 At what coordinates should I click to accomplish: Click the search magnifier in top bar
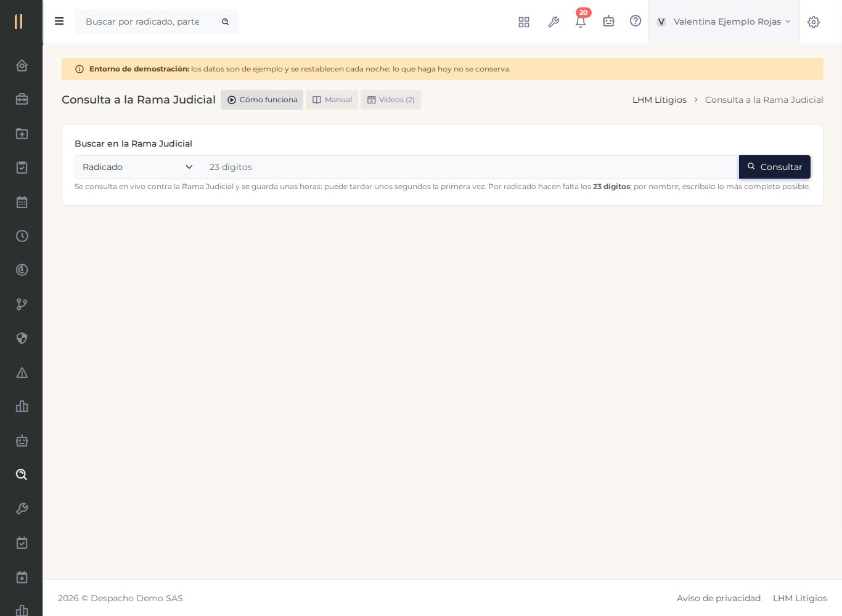[226, 22]
